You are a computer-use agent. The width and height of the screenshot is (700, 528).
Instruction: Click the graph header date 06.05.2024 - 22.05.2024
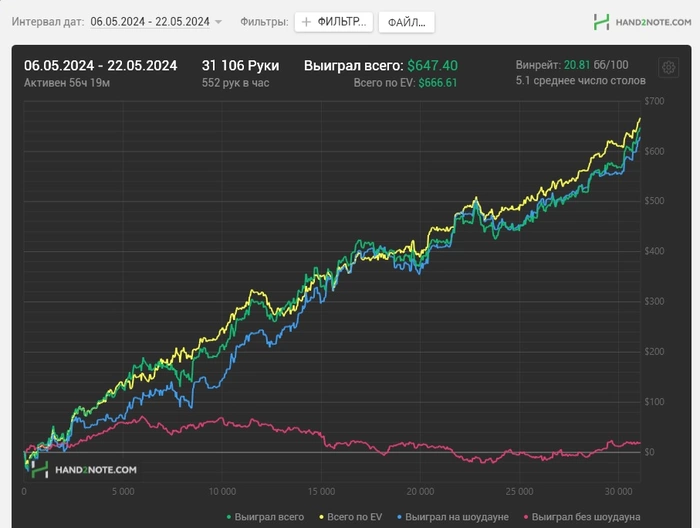click(x=100, y=66)
